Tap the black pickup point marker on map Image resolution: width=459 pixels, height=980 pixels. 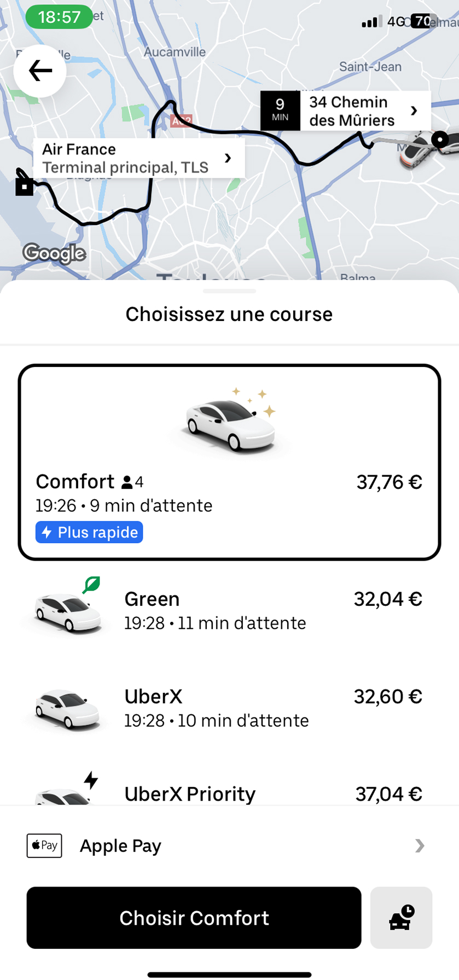click(440, 140)
